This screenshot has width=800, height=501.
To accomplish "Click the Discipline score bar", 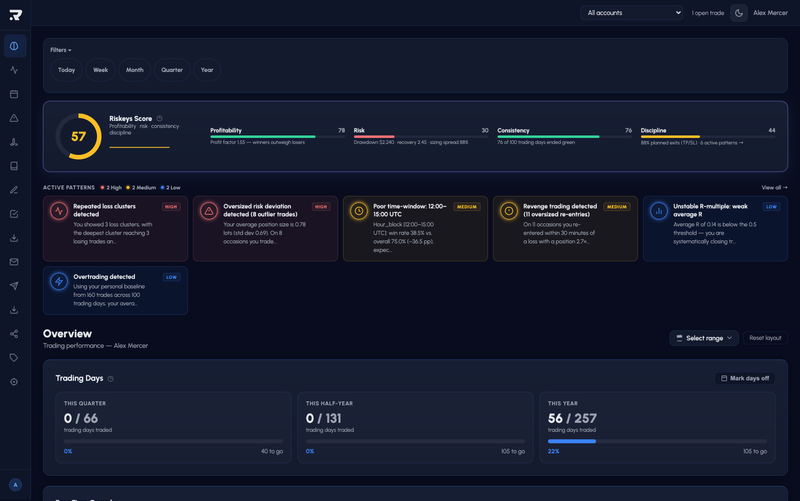I will pos(708,137).
